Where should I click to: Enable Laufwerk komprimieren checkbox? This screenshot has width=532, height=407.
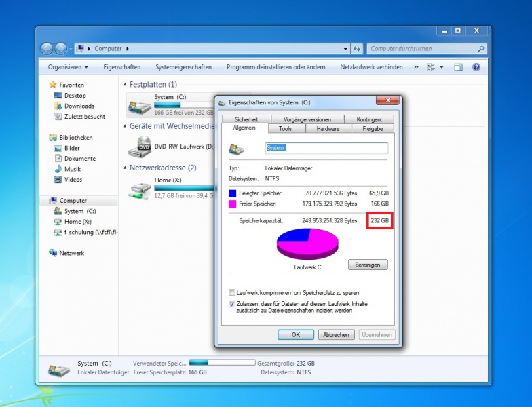232,292
